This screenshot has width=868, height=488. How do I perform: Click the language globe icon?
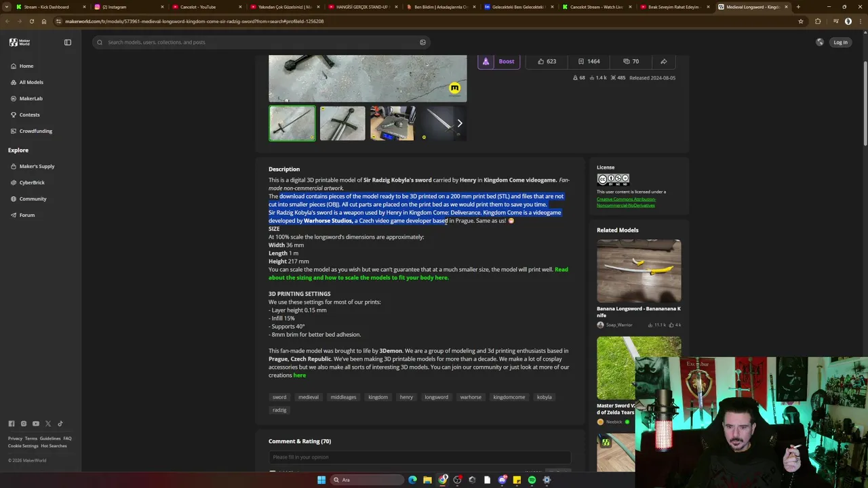(820, 42)
